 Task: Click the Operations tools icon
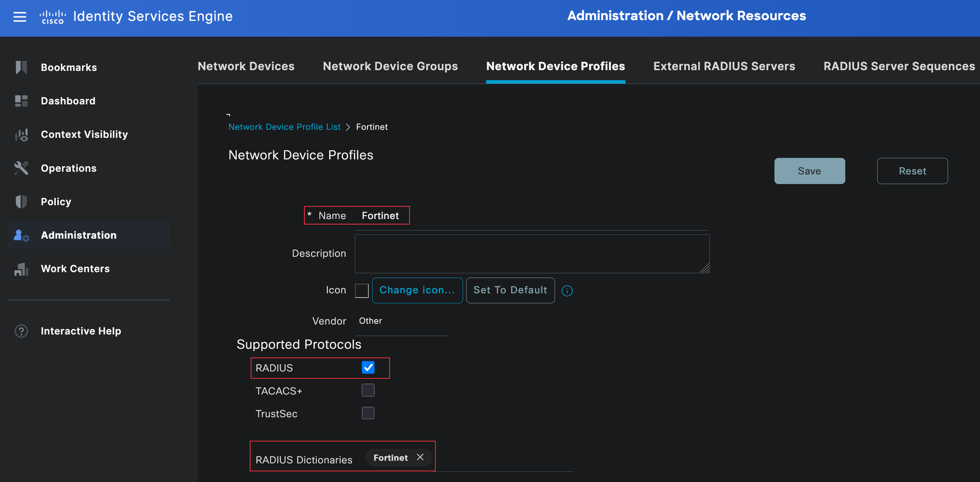(x=21, y=168)
